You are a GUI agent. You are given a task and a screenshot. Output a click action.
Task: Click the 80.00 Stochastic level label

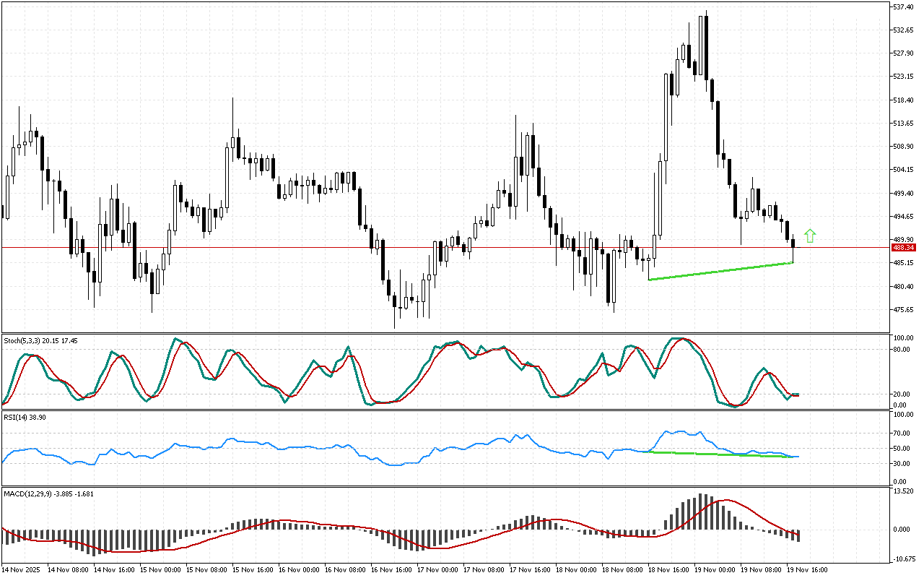(x=902, y=350)
